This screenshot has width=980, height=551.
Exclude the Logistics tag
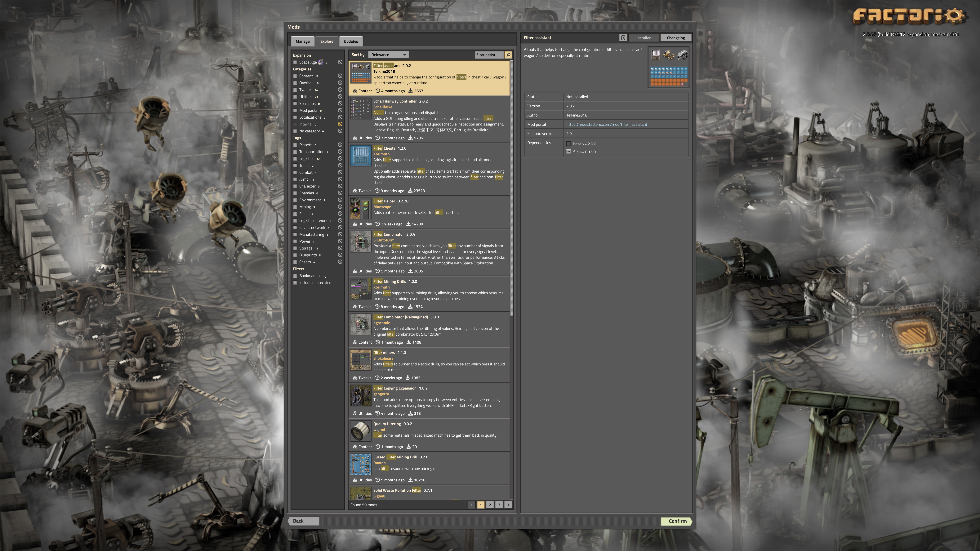(340, 159)
